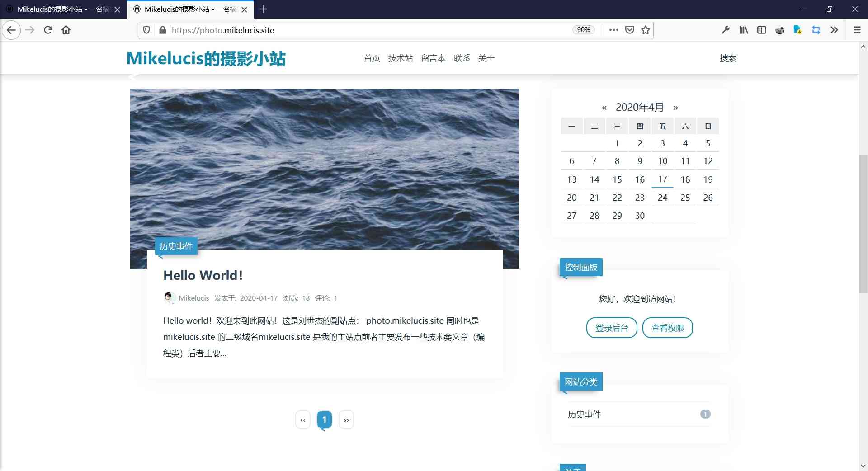
Task: Open 关于 about page
Action: (x=486, y=58)
